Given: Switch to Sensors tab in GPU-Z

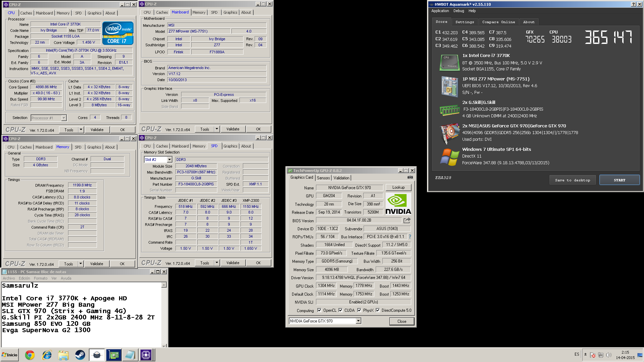Looking at the screenshot, I should 323,178.
